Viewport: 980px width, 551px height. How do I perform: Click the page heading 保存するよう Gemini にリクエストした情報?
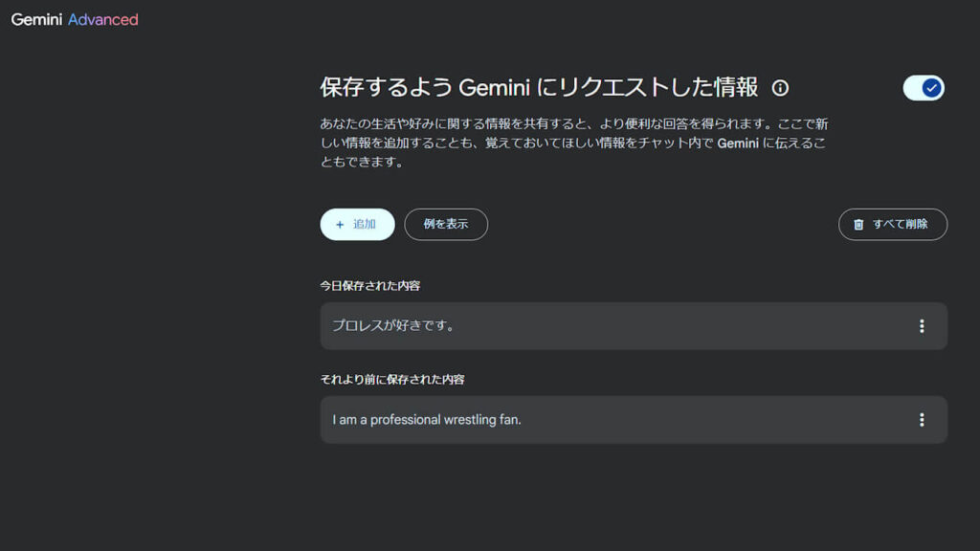click(539, 87)
